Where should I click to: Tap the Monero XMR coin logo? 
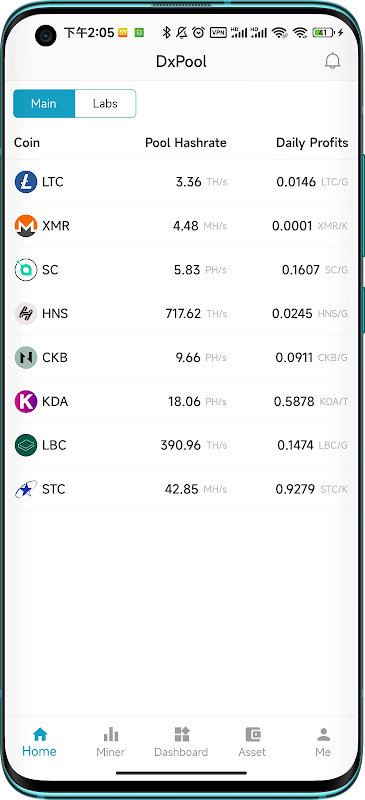point(26,226)
